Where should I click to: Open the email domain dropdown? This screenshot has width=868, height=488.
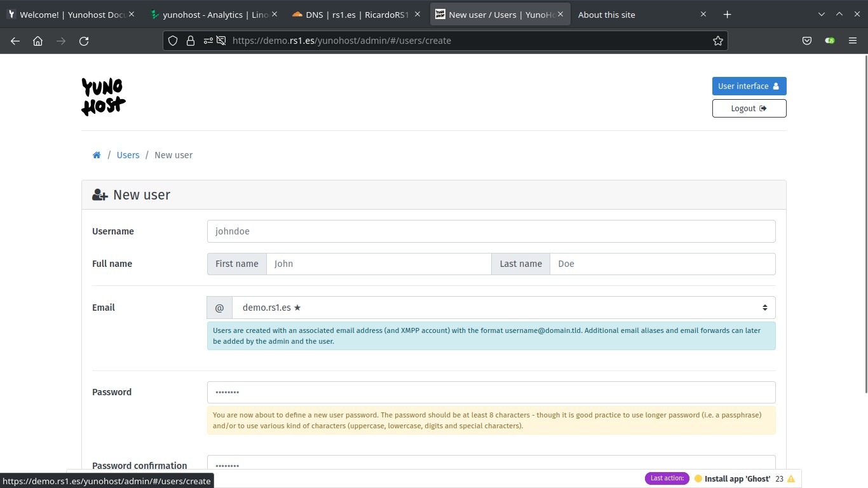503,308
